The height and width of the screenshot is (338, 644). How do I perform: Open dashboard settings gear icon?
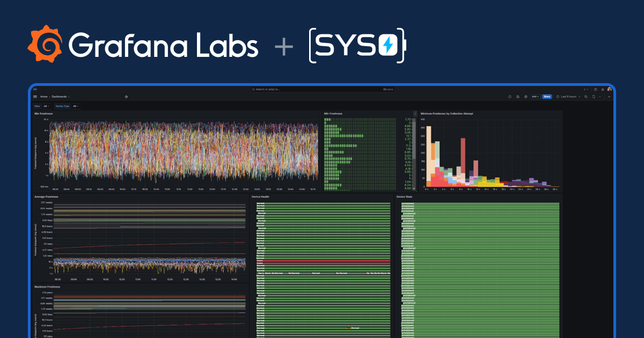tap(526, 97)
